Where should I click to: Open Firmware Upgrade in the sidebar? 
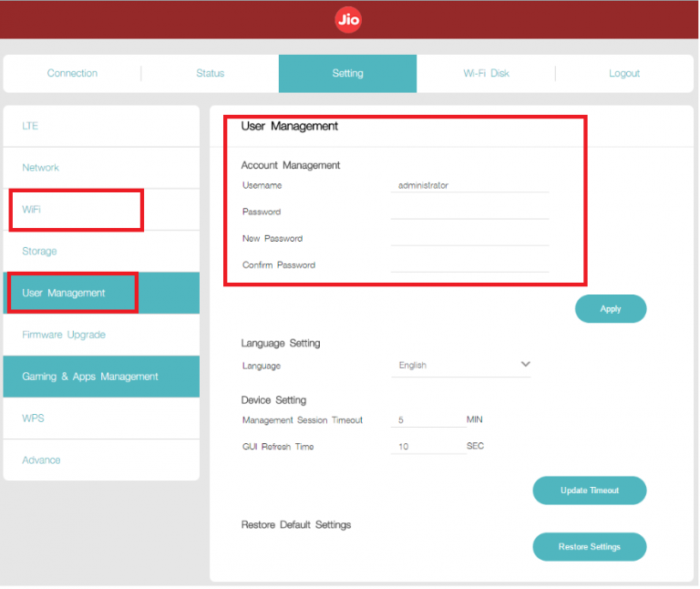point(101,335)
